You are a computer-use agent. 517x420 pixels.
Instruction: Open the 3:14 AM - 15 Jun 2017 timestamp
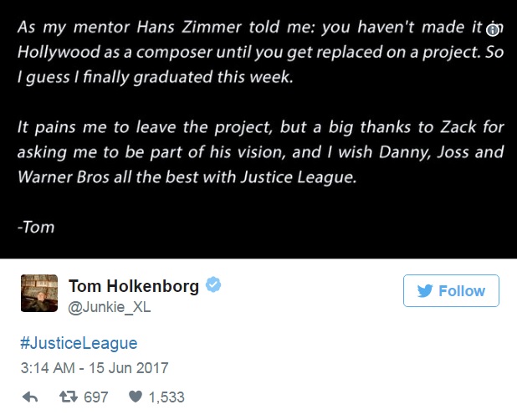point(95,368)
